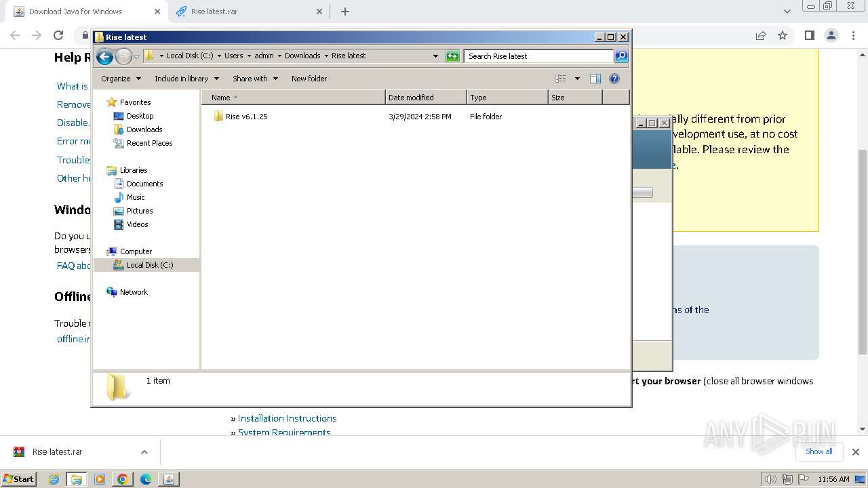Click Downloads in the address breadcrumb

coord(302,56)
